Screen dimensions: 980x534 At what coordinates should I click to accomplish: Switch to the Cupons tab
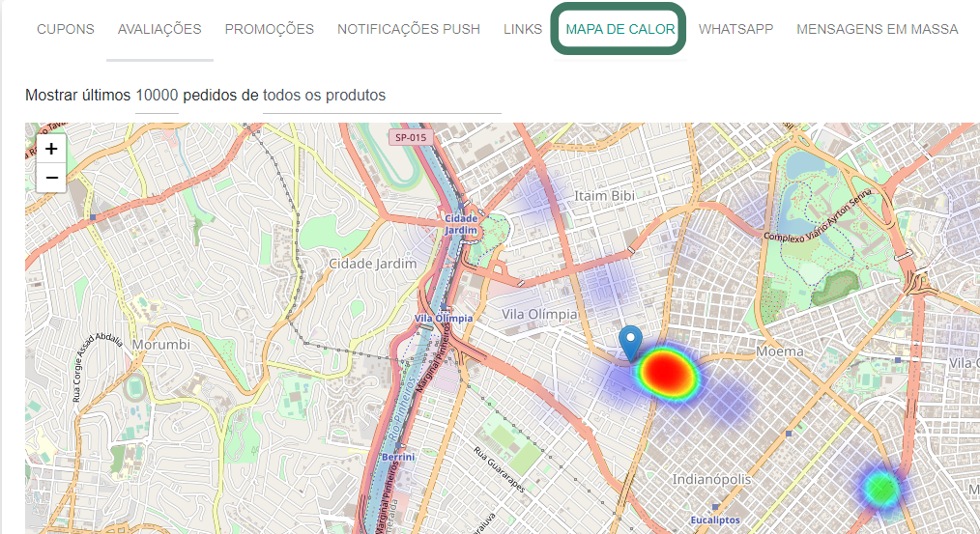click(66, 29)
